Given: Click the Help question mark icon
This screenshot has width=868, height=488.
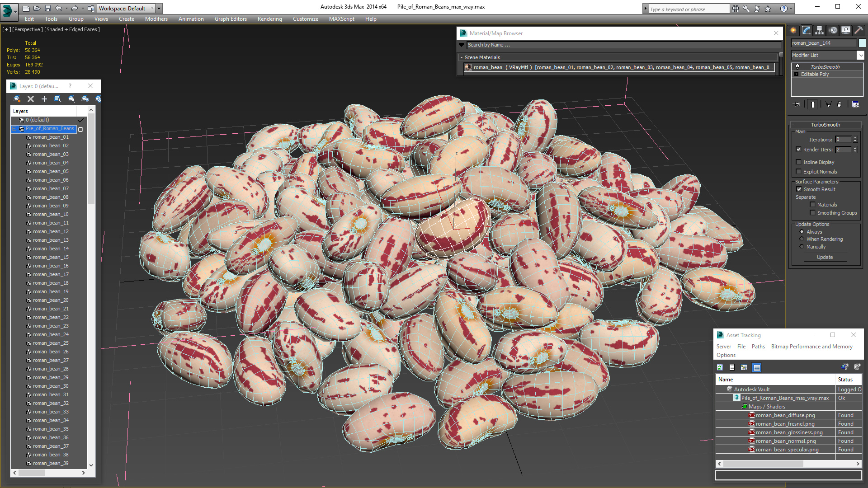Looking at the screenshot, I should [x=784, y=9].
